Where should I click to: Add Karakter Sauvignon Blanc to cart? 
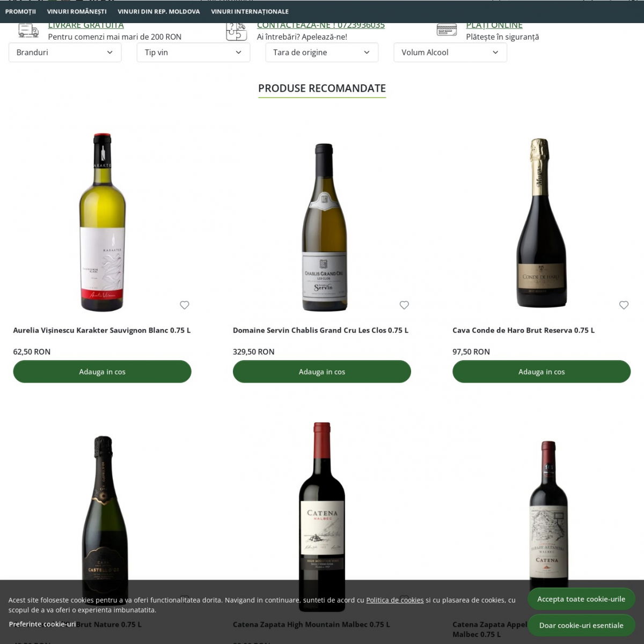coord(102,371)
